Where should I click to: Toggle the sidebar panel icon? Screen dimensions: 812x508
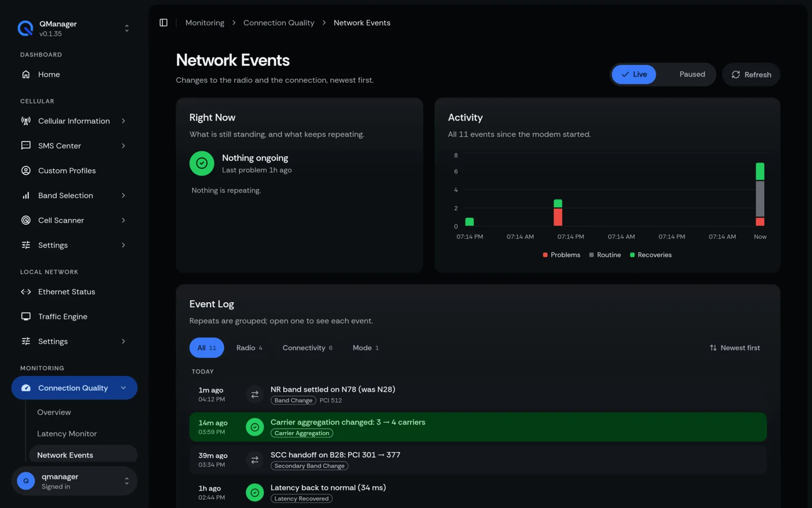coord(163,23)
